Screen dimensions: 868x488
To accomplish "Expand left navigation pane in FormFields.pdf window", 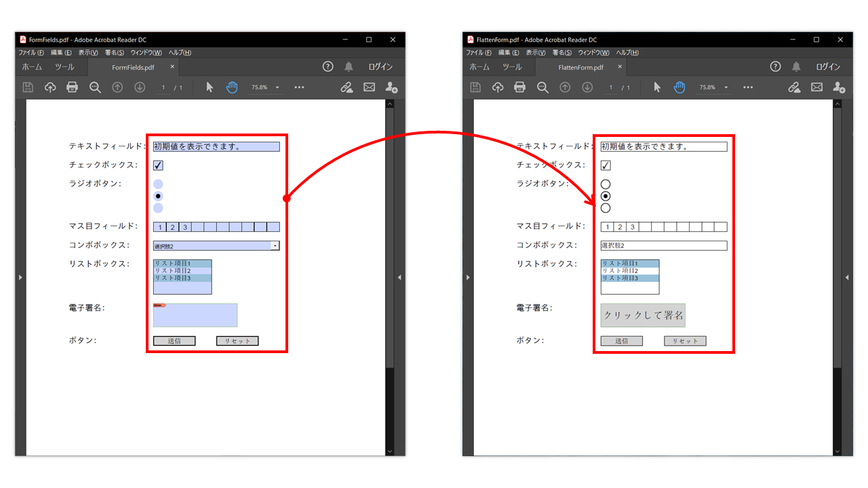I will 20,277.
